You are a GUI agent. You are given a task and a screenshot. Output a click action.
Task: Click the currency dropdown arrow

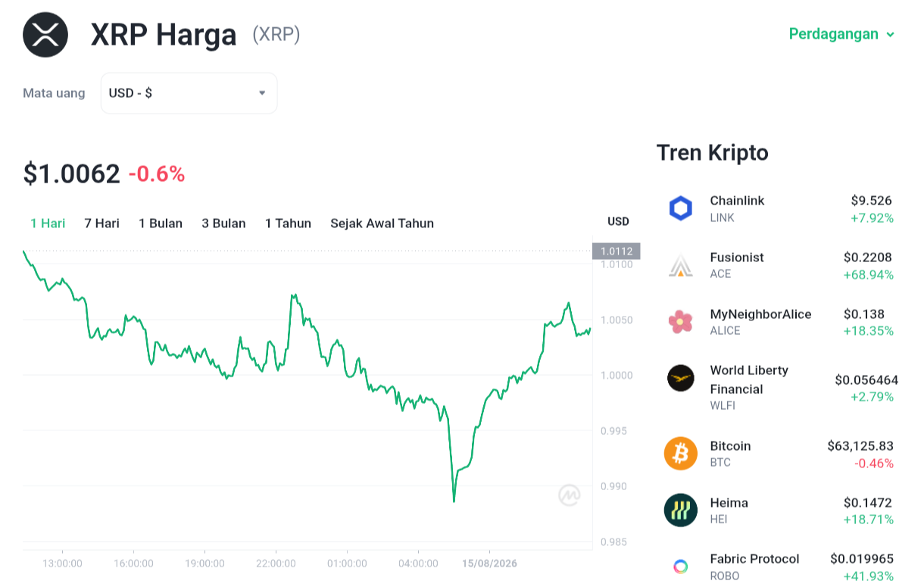click(262, 93)
